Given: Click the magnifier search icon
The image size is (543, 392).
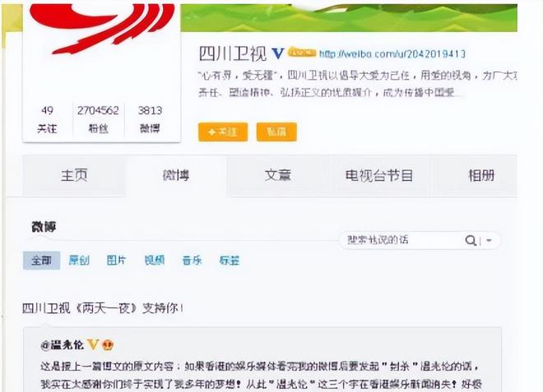Looking at the screenshot, I should [471, 240].
